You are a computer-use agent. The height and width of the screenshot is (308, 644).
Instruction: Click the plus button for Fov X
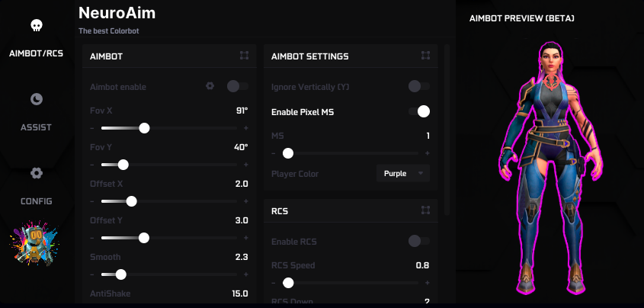click(245, 128)
